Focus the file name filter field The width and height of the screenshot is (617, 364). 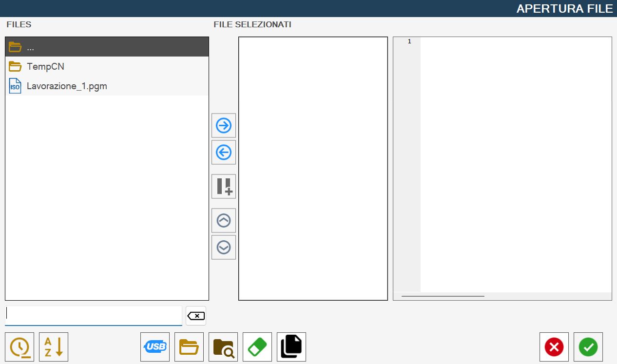point(94,316)
